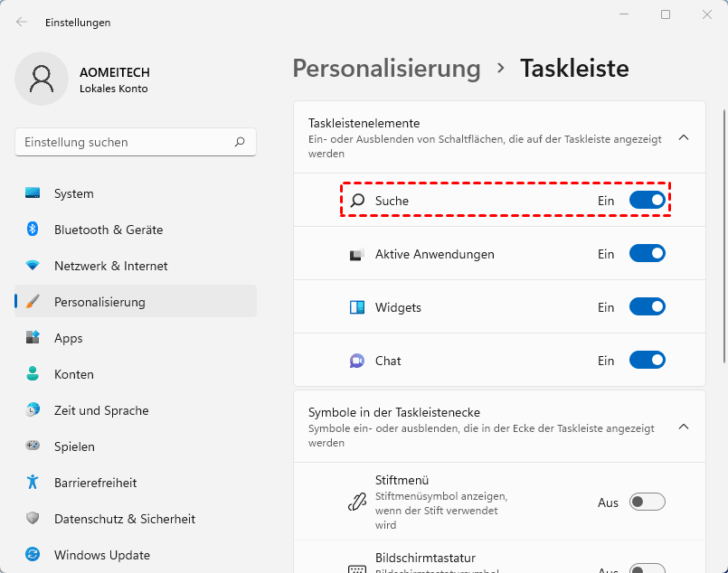This screenshot has width=728, height=573.
Task: Select Spielen in the sidebar
Action: [74, 446]
